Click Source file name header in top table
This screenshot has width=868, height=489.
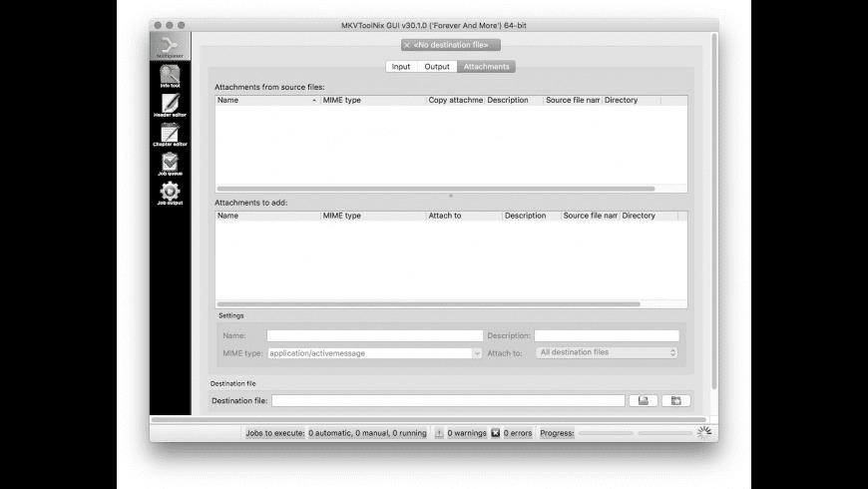tap(573, 100)
